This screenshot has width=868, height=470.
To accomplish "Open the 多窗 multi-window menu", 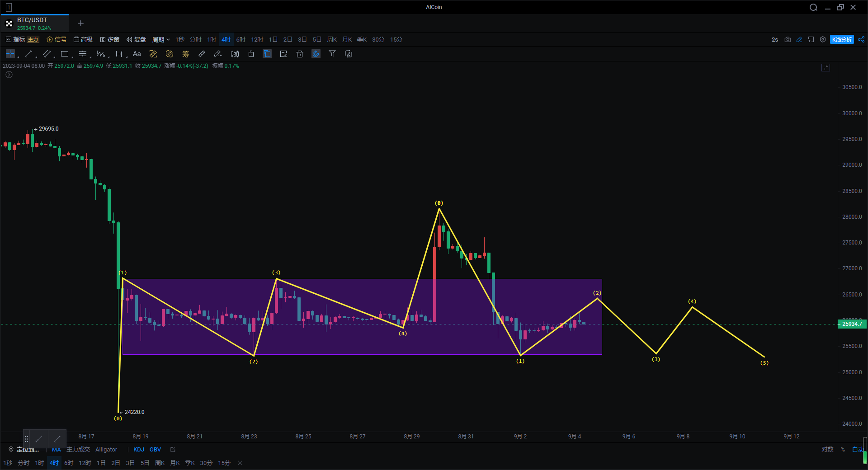I will coord(110,40).
